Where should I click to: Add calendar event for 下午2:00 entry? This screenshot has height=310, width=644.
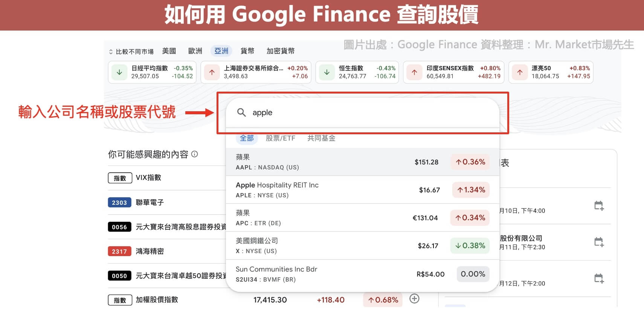pos(599,278)
